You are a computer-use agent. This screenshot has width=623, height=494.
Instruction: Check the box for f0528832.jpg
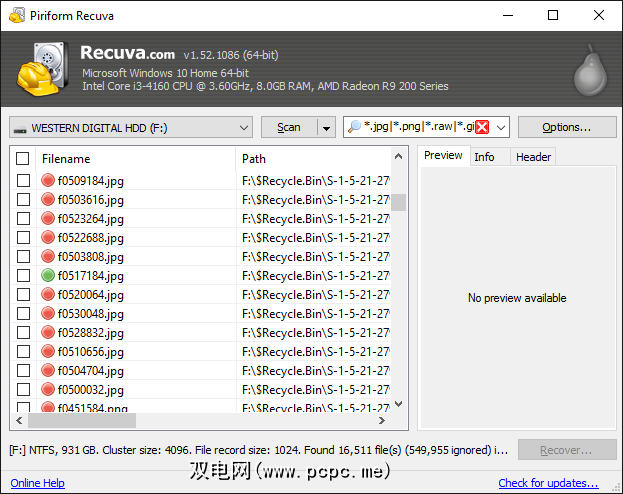click(23, 332)
